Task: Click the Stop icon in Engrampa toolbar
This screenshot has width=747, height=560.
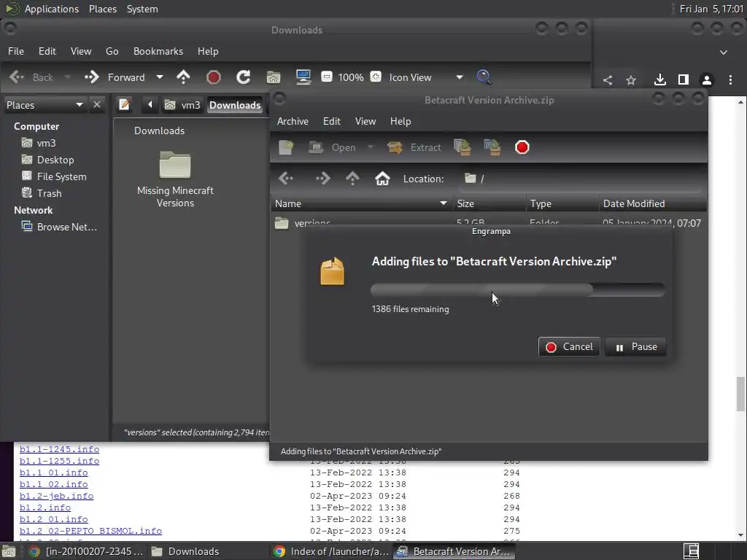Action: point(522,147)
